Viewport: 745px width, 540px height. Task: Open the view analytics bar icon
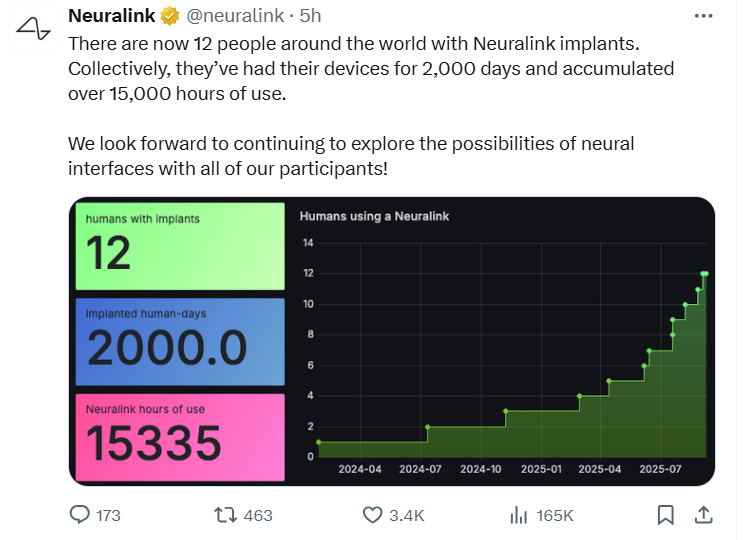click(518, 515)
